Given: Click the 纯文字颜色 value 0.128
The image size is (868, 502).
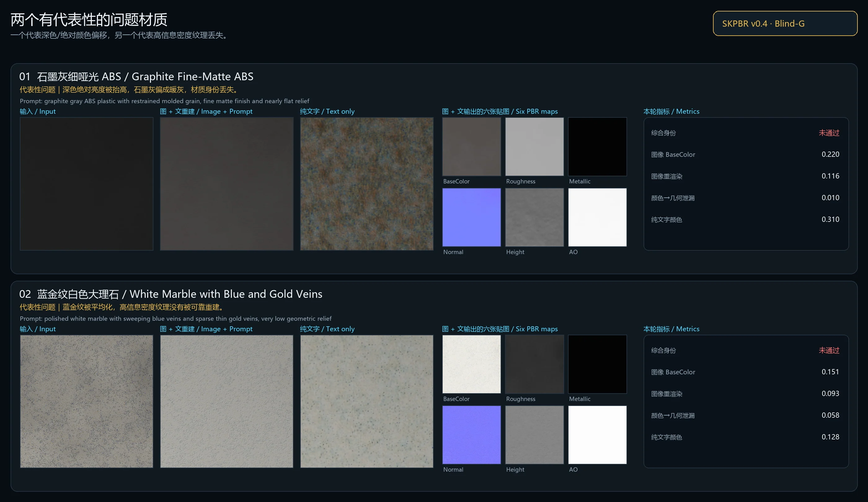Looking at the screenshot, I should [x=830, y=437].
